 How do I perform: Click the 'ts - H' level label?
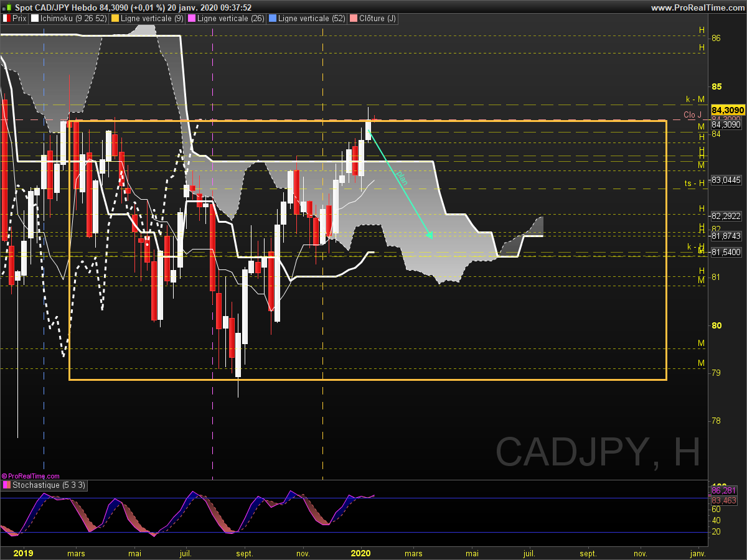tap(694, 183)
